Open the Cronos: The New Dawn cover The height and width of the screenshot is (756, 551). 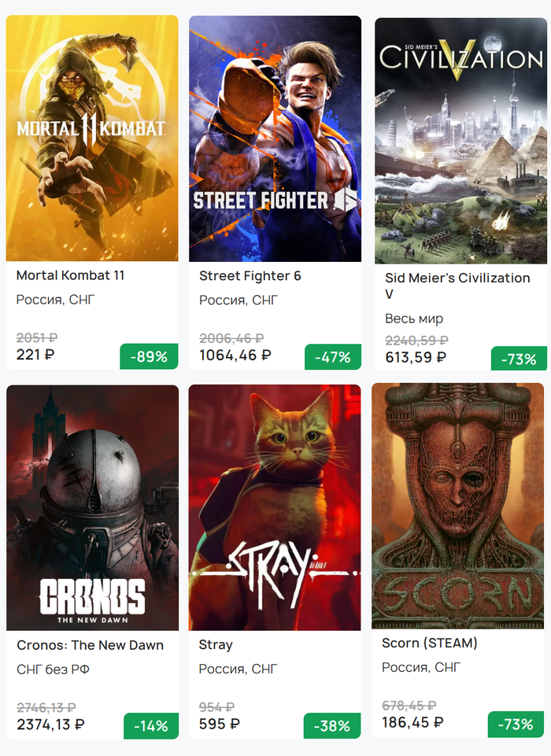tap(92, 507)
